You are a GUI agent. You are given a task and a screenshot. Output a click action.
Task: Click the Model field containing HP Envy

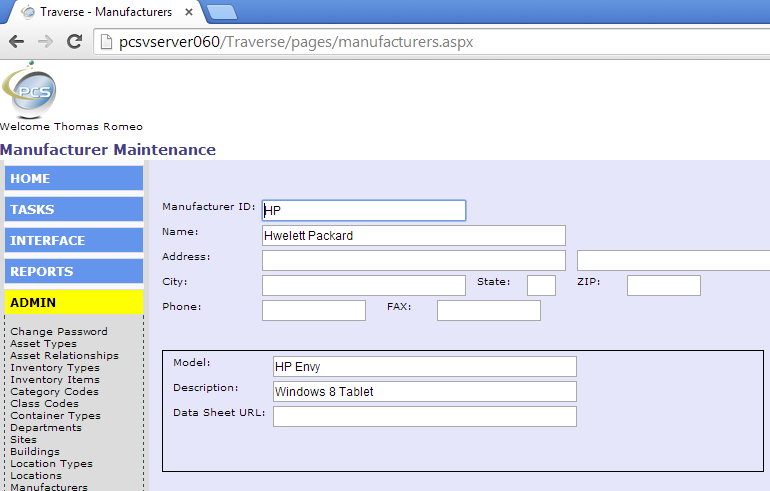point(425,366)
